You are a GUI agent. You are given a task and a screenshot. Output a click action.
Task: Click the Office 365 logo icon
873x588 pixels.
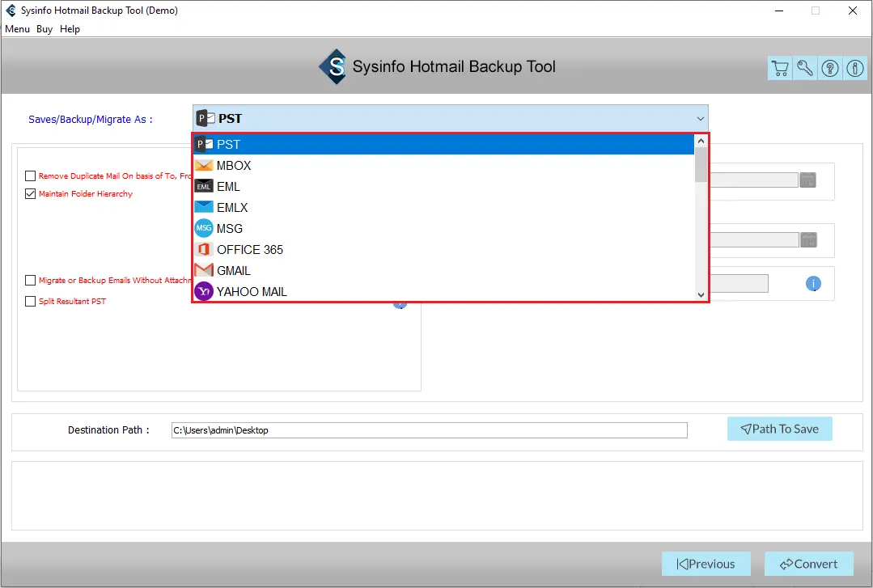[x=204, y=249]
